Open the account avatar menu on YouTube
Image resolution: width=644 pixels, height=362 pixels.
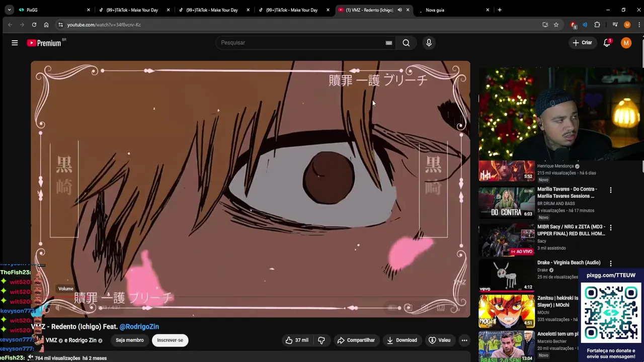point(626,43)
